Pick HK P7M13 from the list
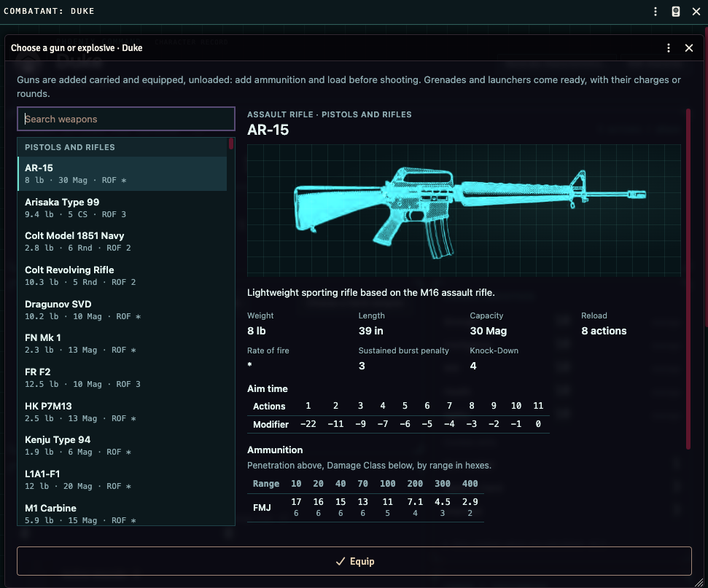Image resolution: width=708 pixels, height=588 pixels. coord(122,412)
